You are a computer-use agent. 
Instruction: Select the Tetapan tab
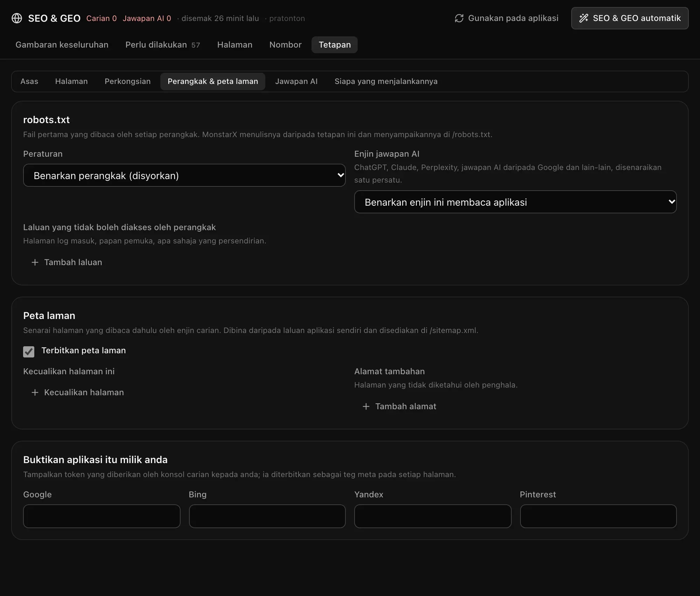(335, 45)
